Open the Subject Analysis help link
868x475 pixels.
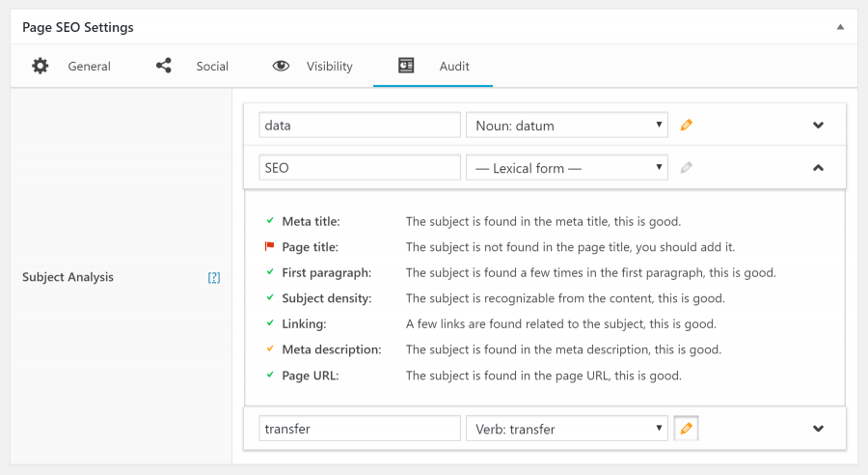[x=214, y=278]
